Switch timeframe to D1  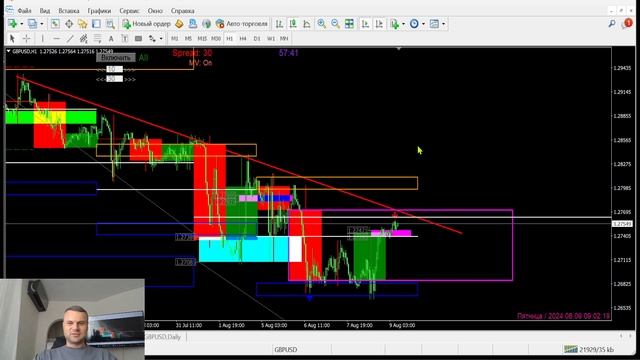click(257, 38)
